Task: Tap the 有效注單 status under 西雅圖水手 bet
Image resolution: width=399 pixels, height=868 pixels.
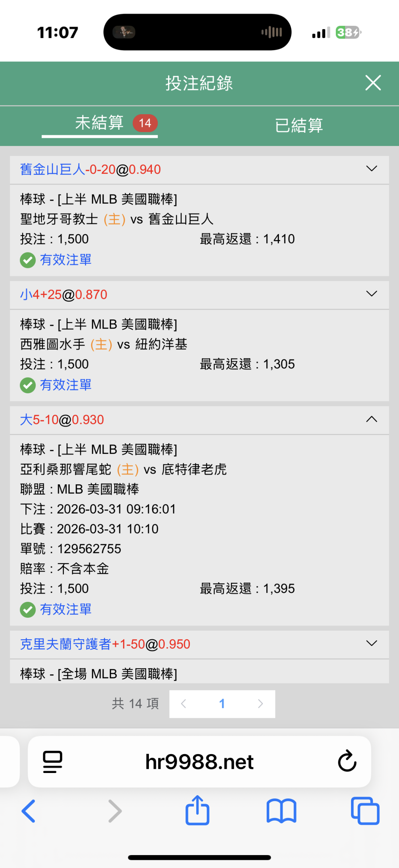Action: click(65, 385)
